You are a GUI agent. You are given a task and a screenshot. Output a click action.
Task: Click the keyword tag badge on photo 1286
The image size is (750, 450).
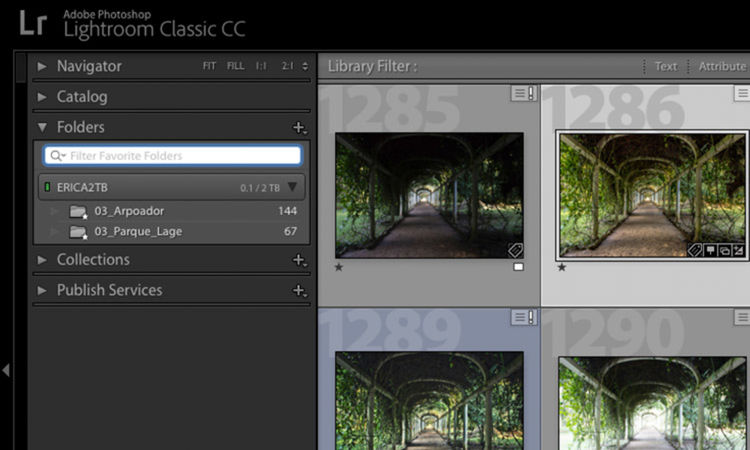click(x=695, y=250)
